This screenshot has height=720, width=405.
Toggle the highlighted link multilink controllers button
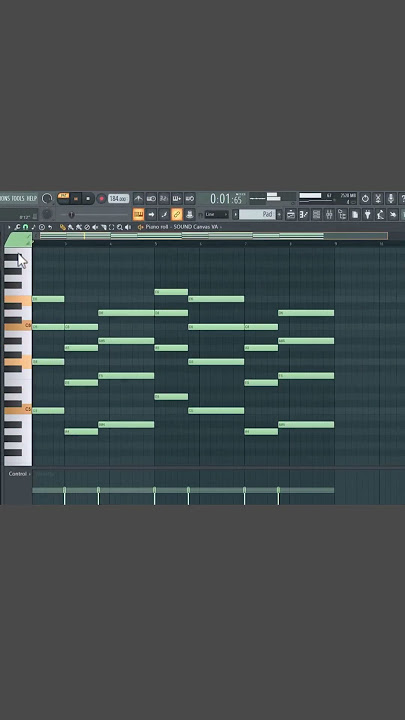[x=177, y=214]
